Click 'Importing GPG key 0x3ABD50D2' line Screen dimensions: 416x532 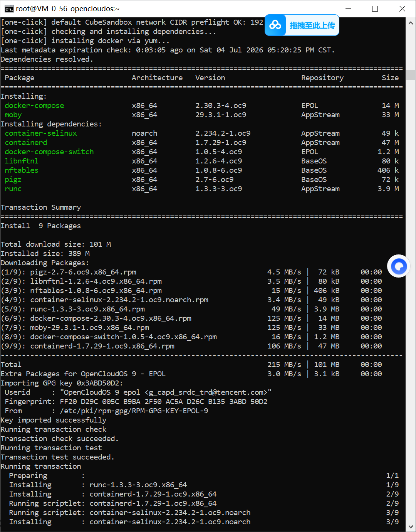(x=62, y=383)
